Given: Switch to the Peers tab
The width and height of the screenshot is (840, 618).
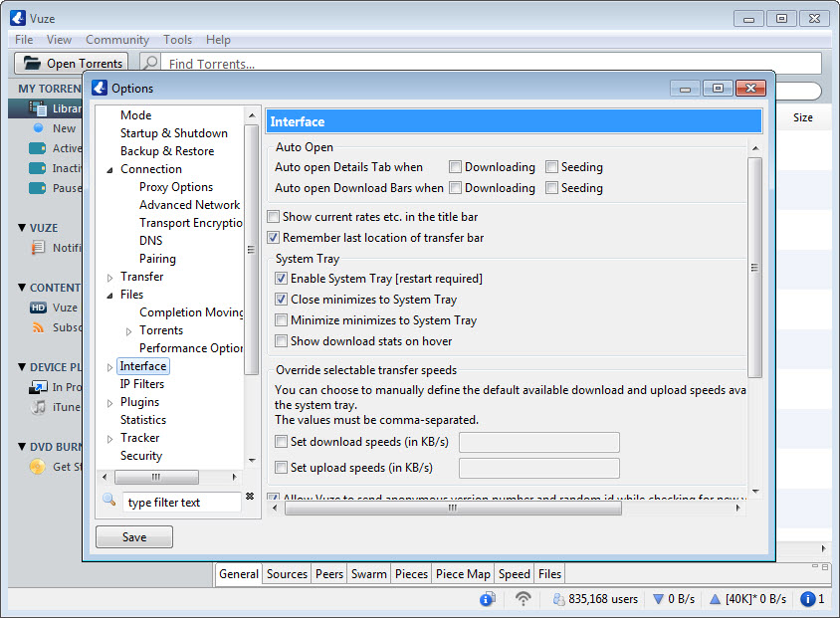Looking at the screenshot, I should coord(328,574).
